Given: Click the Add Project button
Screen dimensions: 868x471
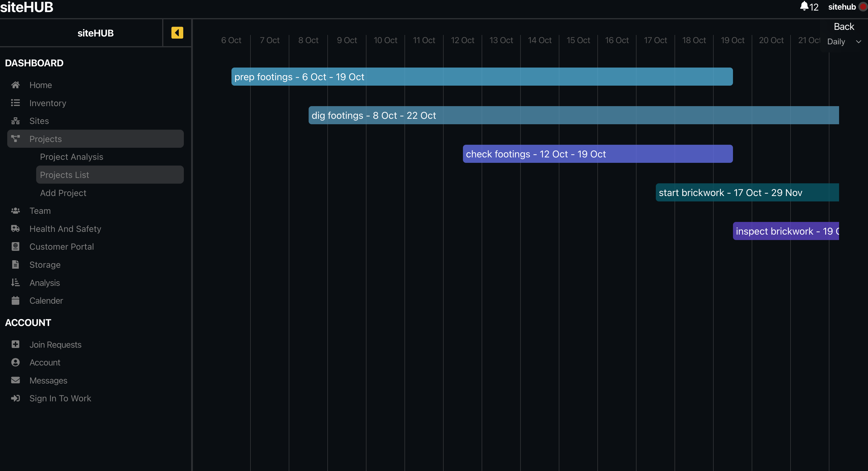Looking at the screenshot, I should pos(63,193).
